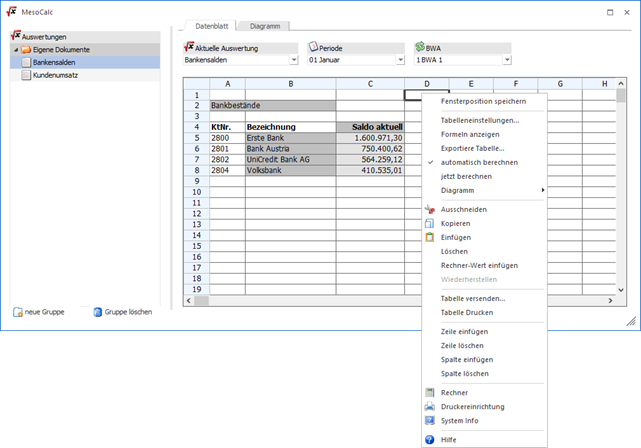Image resolution: width=641 pixels, height=448 pixels.
Task: Click the System Info icon
Action: (430, 421)
